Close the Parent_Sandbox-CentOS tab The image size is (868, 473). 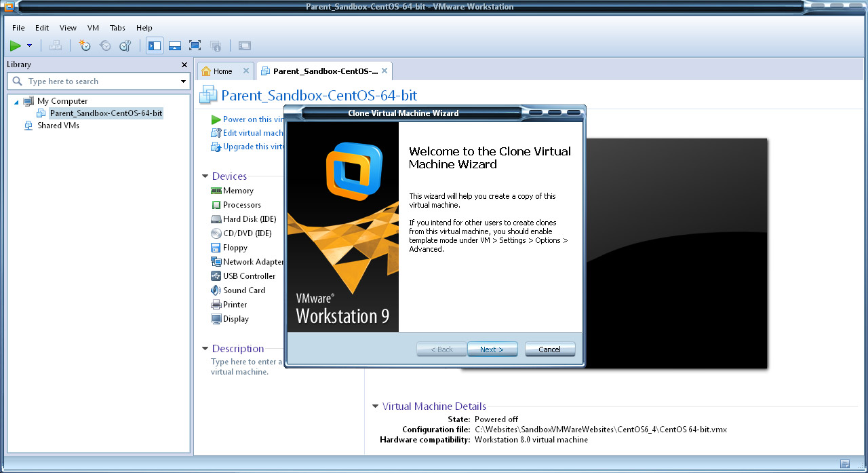(x=384, y=71)
